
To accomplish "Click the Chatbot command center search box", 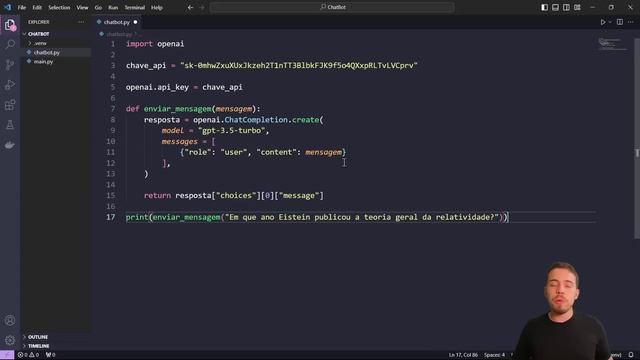I will click(332, 7).
